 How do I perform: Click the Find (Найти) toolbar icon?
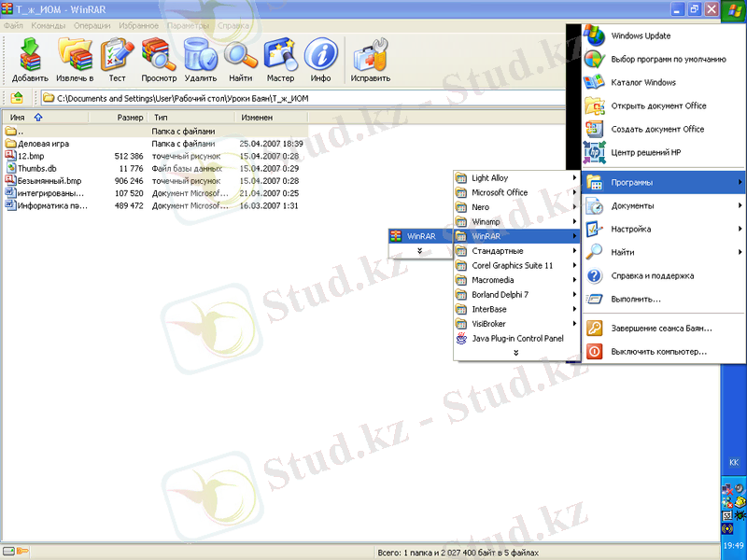click(240, 61)
